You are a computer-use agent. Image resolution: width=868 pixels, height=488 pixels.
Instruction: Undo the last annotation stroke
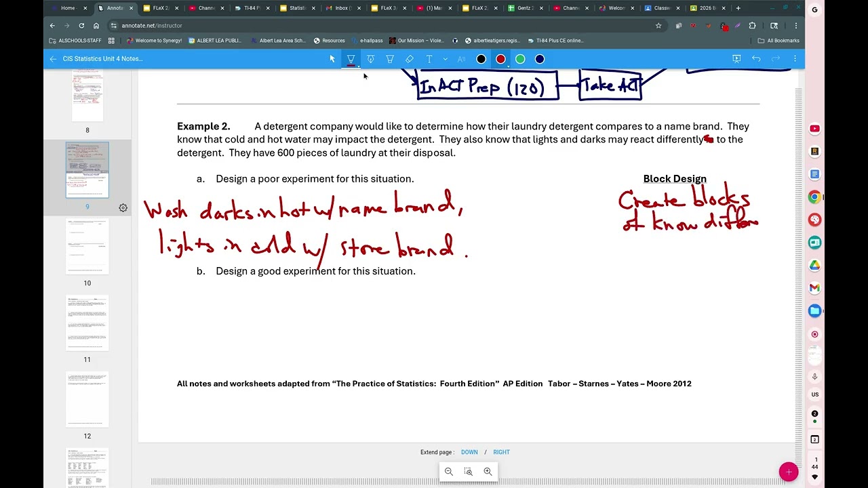click(x=756, y=59)
